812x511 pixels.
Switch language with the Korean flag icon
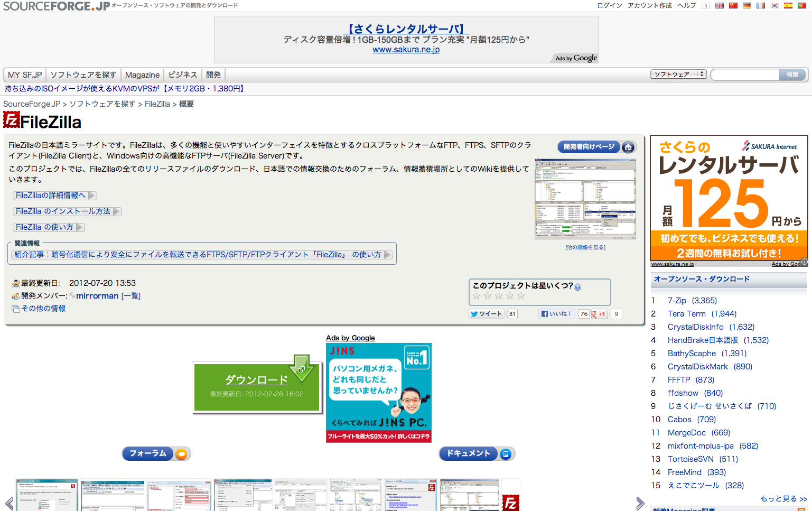tap(774, 6)
